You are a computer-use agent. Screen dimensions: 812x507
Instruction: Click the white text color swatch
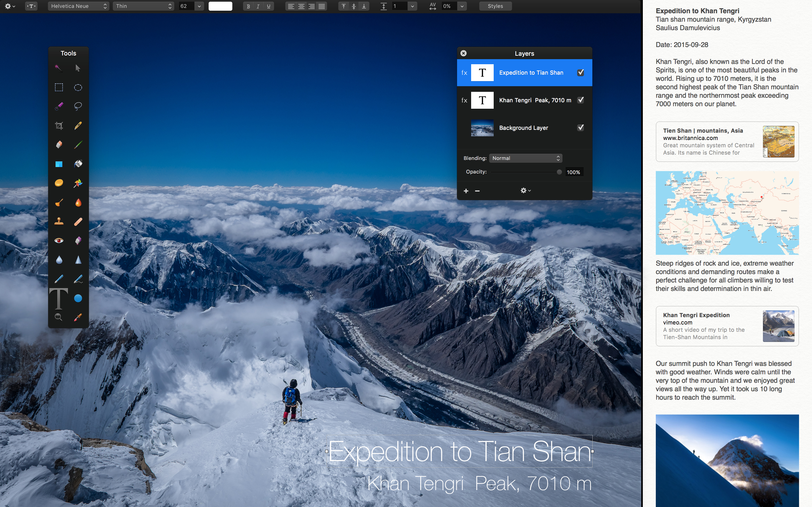(220, 6)
